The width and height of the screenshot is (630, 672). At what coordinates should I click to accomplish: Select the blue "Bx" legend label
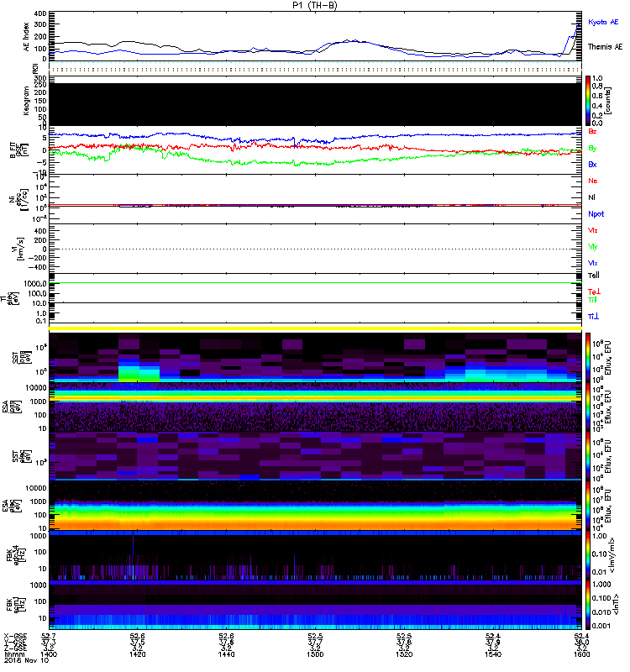click(592, 165)
